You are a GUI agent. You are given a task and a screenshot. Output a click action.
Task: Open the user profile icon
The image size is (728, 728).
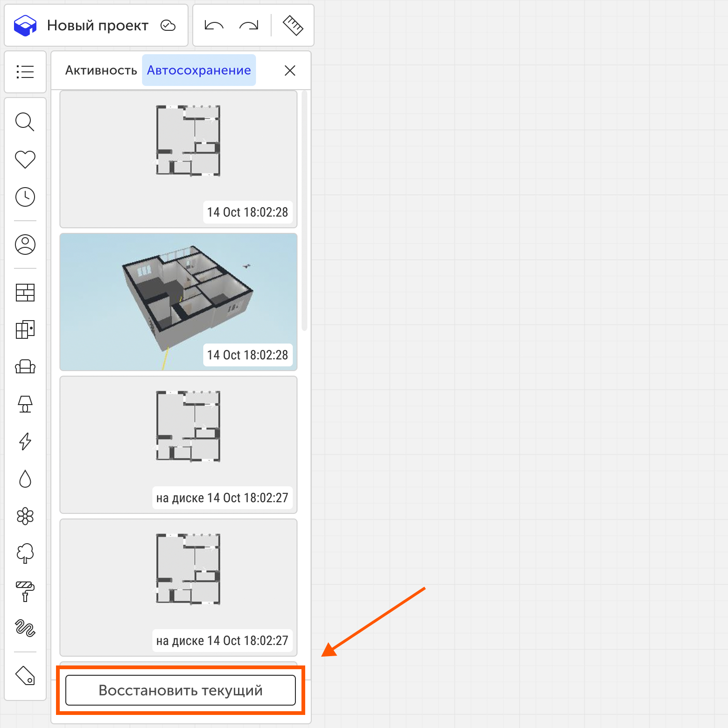click(x=25, y=245)
